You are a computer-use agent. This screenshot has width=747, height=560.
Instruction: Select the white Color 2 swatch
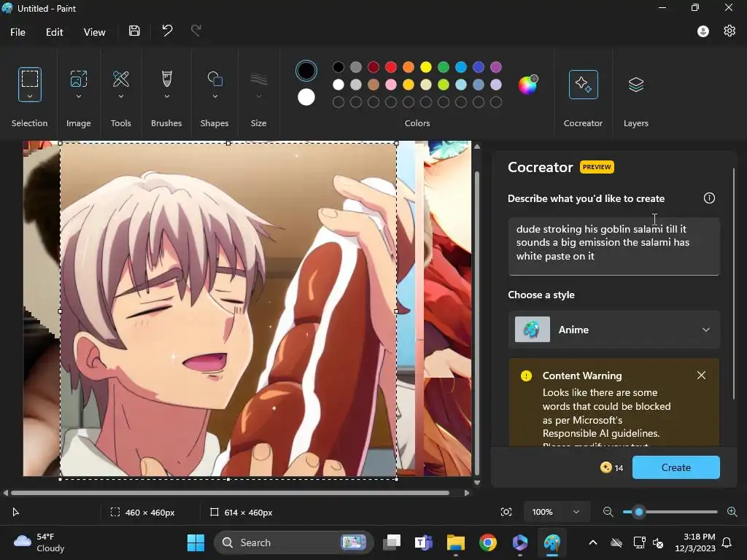[306, 97]
